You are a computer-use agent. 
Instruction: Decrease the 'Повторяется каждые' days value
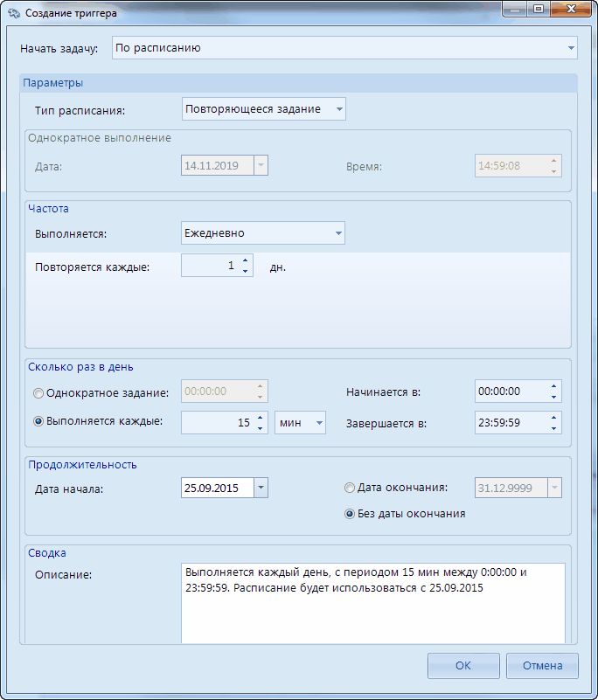coord(246,272)
